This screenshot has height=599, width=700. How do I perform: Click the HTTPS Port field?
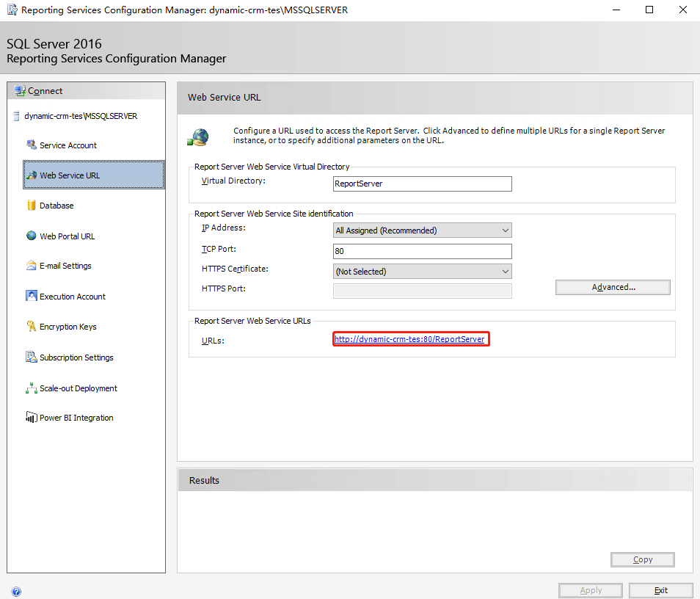423,291
